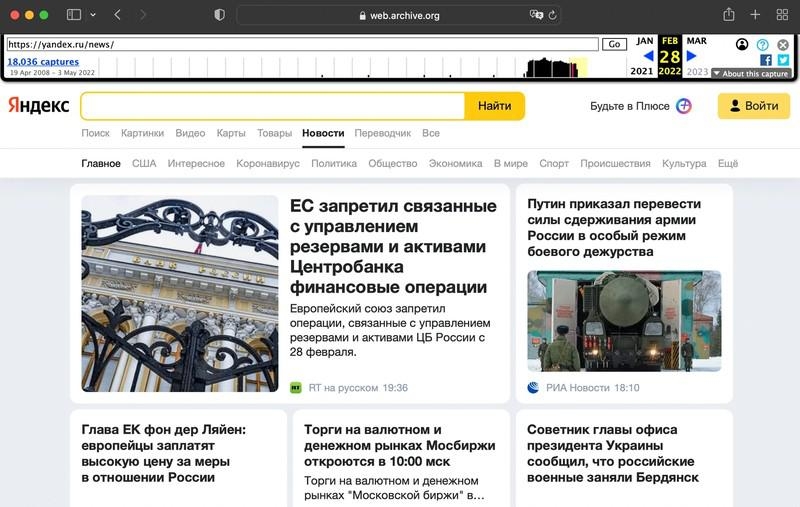
Task: Open the missile launcher photo thumbnail
Action: 624,321
